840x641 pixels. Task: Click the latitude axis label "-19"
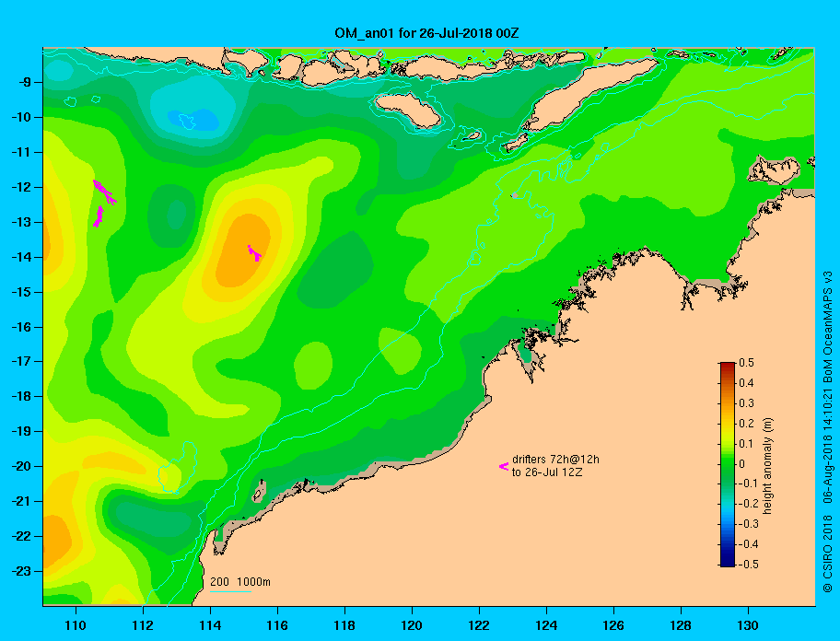click(21, 432)
